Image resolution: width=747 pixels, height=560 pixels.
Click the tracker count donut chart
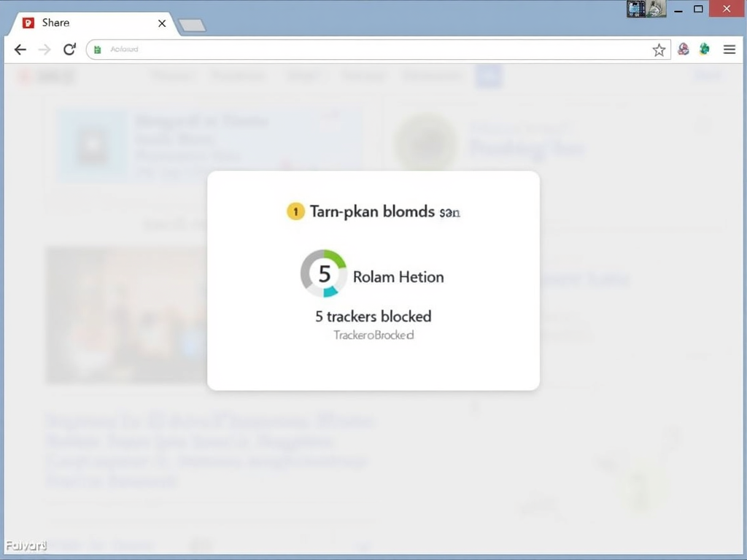click(x=323, y=273)
